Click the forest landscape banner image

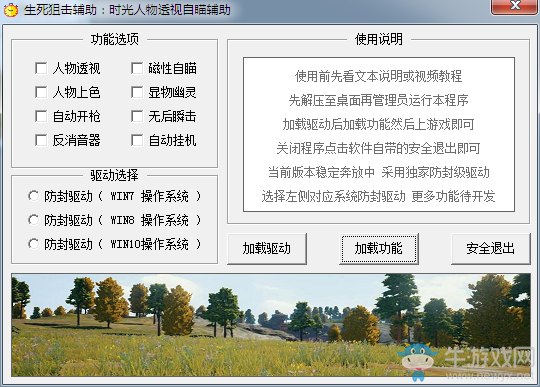pos(271,325)
